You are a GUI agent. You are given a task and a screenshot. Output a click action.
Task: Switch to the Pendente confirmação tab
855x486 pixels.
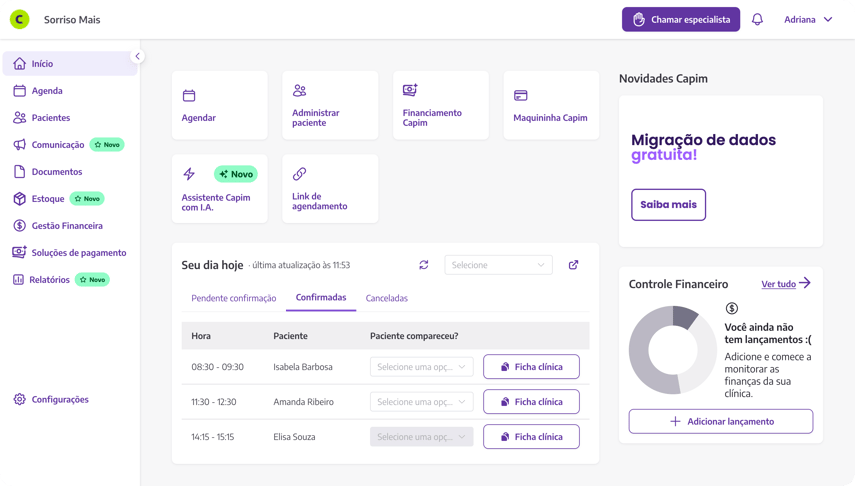(233, 298)
